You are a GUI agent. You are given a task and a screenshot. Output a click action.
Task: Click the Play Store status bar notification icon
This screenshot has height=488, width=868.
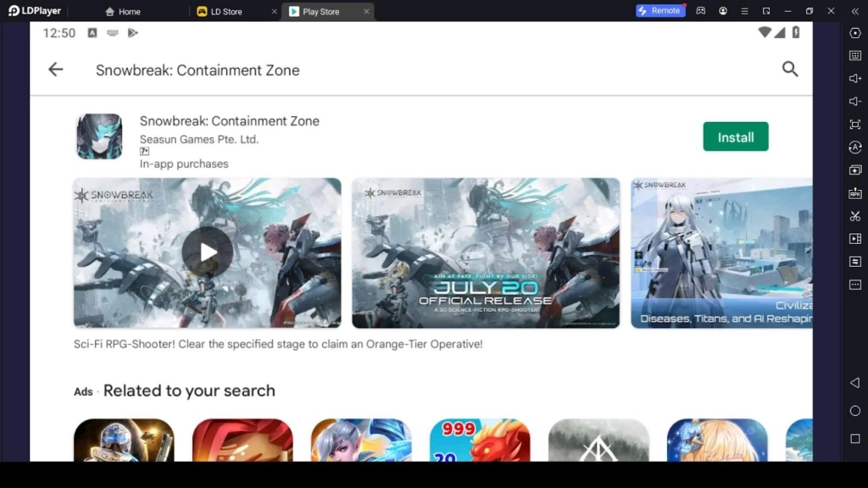133,33
